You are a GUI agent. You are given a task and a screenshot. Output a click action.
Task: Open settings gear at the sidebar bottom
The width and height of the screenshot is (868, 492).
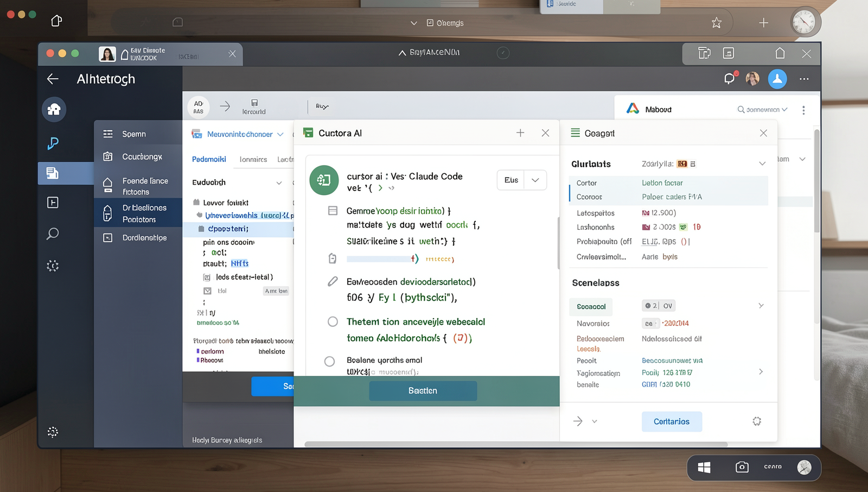[53, 432]
